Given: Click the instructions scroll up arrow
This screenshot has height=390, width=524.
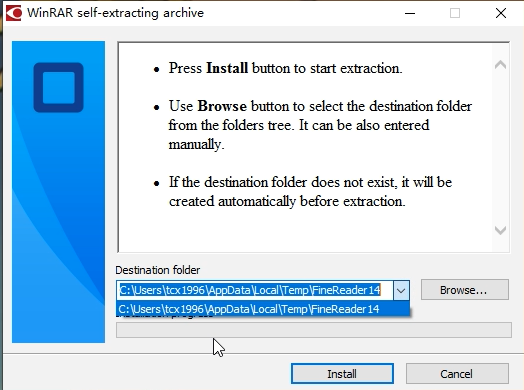Looking at the screenshot, I should pyautogui.click(x=500, y=65).
